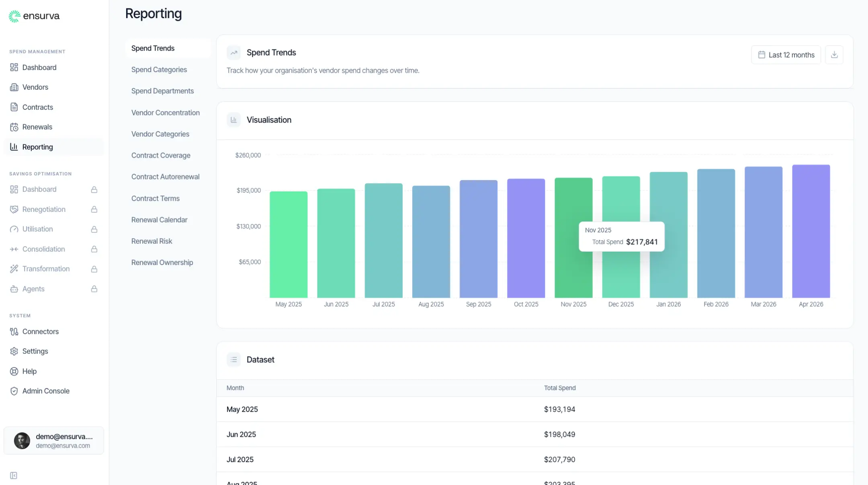Click the lock toggle beside Renegotiation
The width and height of the screenshot is (868, 485).
(94, 209)
